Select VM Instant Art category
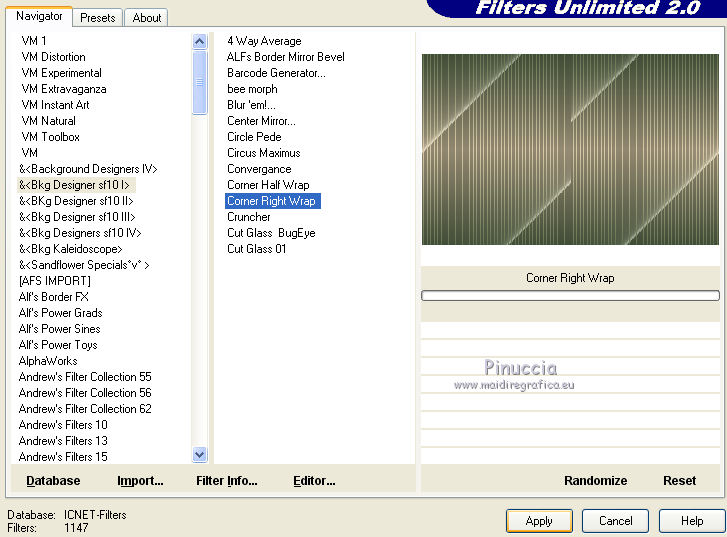Viewport: 727px width, 537px height. tap(55, 105)
